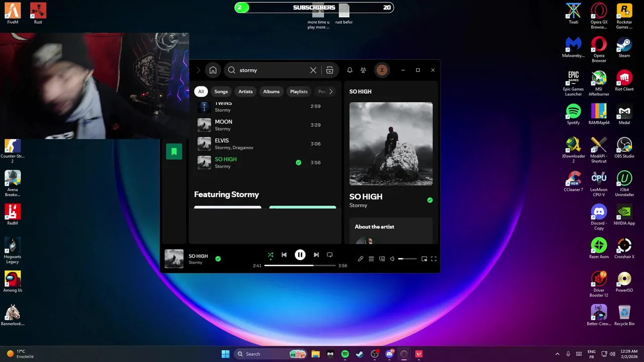Select the Albums filter chip
Viewport: 644px width, 362px height.
pyautogui.click(x=271, y=92)
